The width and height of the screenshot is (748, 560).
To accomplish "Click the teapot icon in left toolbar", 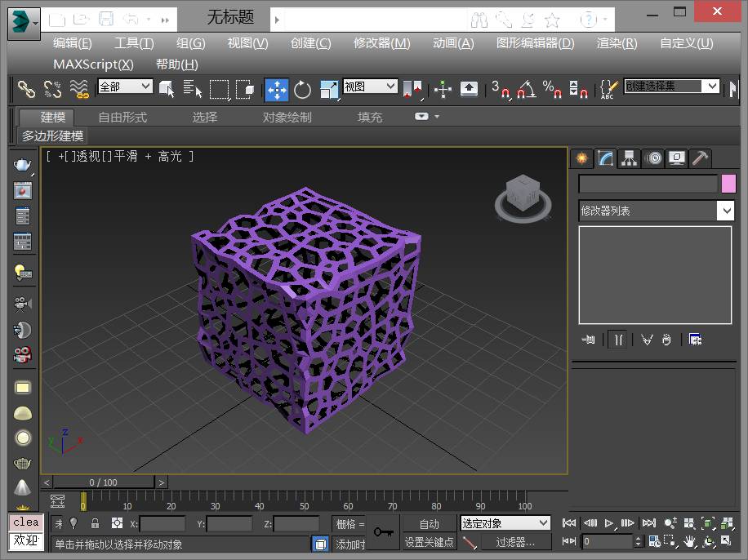I will (x=22, y=165).
